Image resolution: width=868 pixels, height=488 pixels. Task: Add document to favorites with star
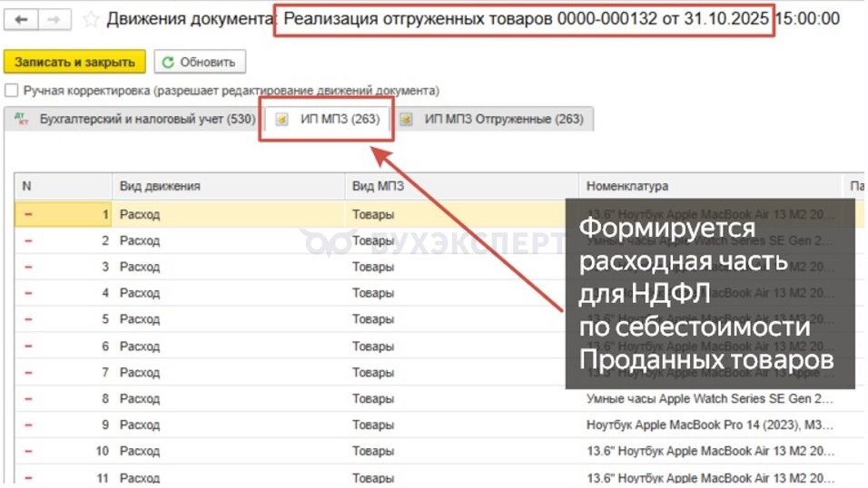90,20
